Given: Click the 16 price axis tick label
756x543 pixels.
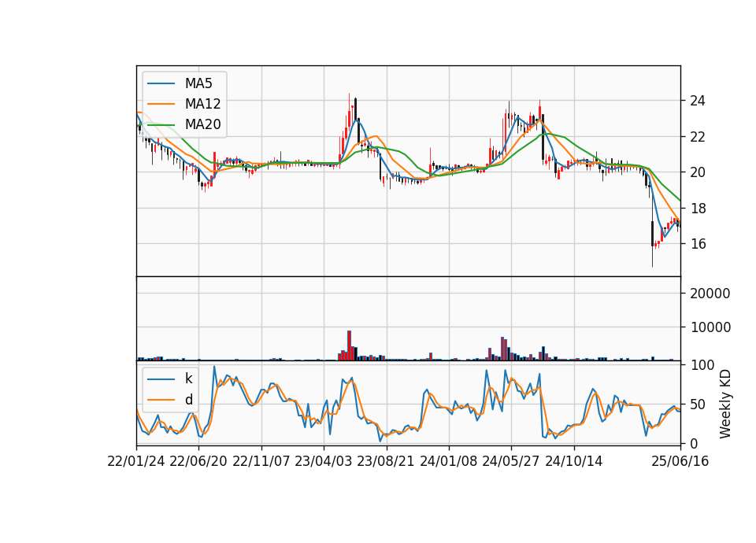Looking at the screenshot, I should point(698,244).
